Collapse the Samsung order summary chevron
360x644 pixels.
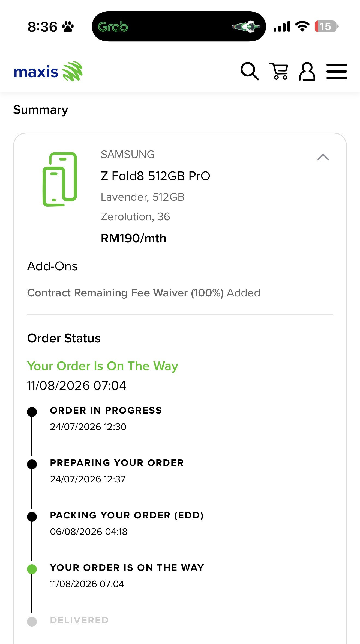point(323,157)
